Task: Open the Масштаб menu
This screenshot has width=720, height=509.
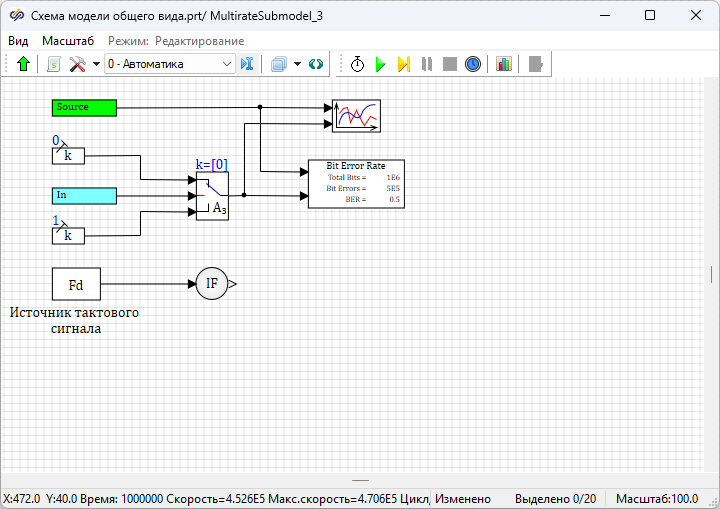Action: click(68, 41)
